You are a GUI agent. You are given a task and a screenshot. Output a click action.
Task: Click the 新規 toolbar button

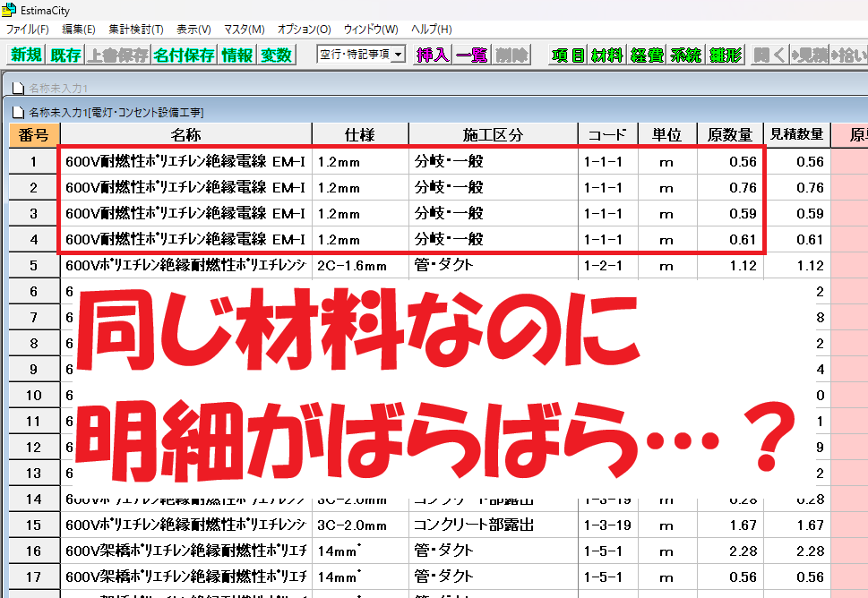(26, 55)
